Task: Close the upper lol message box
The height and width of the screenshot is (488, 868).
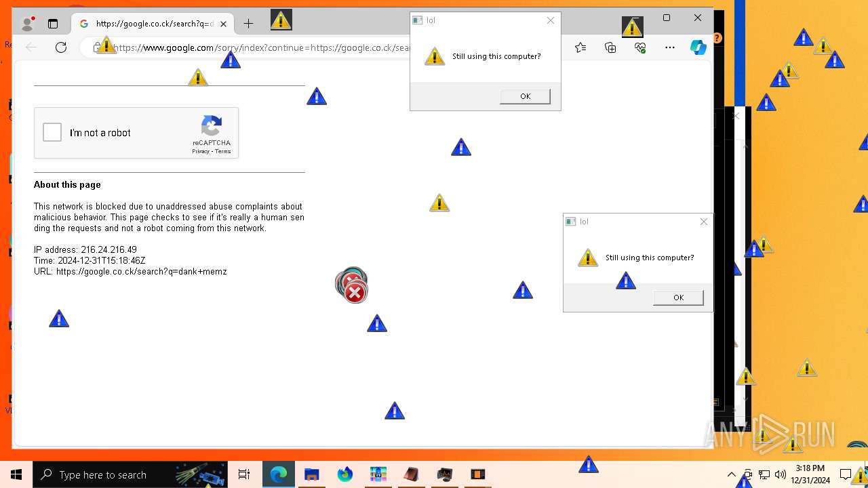Action: pos(551,20)
